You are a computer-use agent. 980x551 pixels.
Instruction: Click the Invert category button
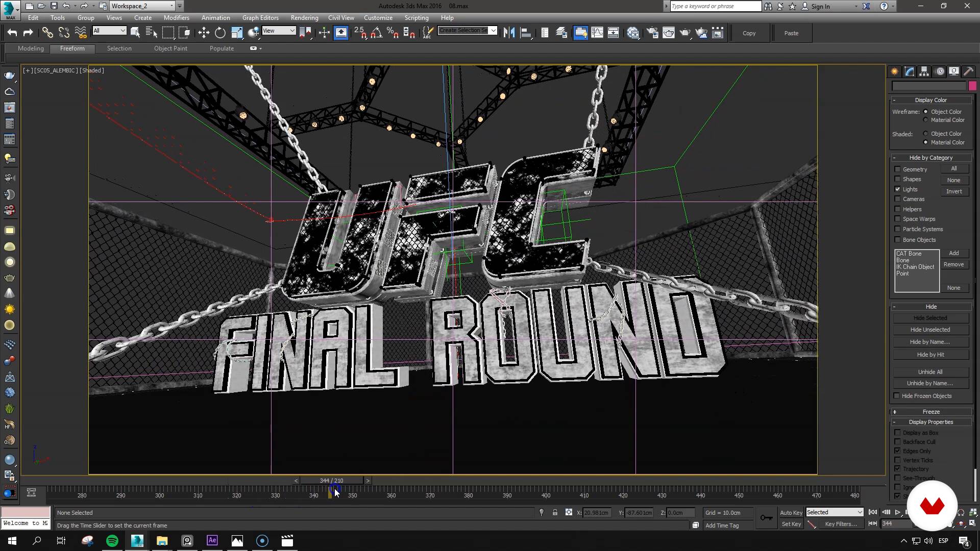(954, 191)
